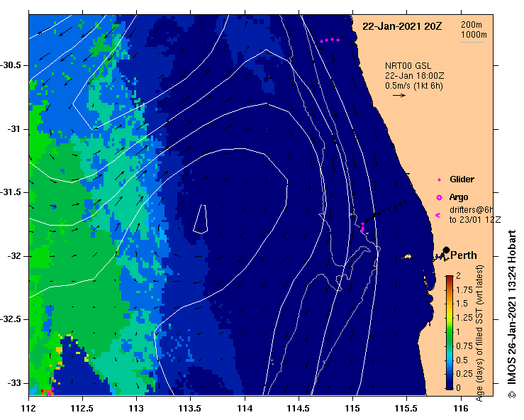This screenshot has width=524, height=420.
Task: Click the latitude label "-33"
Action: 15,383
